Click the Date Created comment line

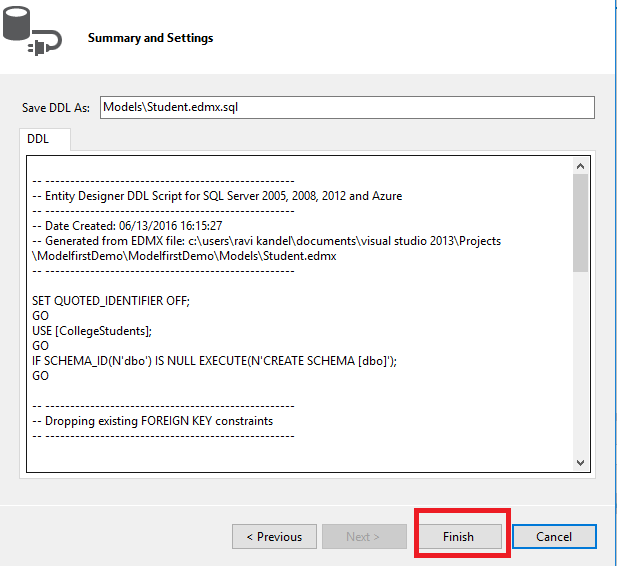click(127, 226)
